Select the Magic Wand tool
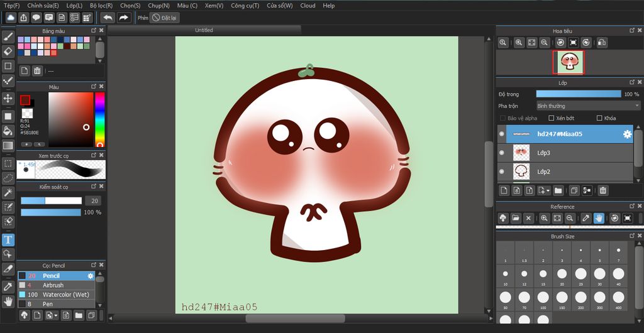This screenshot has height=333, width=644. coord(8,193)
